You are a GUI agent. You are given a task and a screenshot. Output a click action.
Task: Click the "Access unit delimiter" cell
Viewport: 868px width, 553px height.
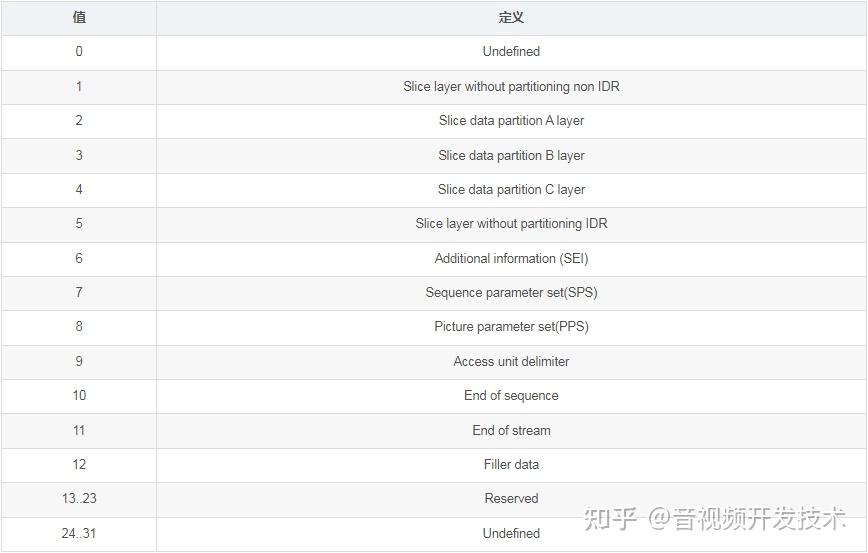click(511, 362)
